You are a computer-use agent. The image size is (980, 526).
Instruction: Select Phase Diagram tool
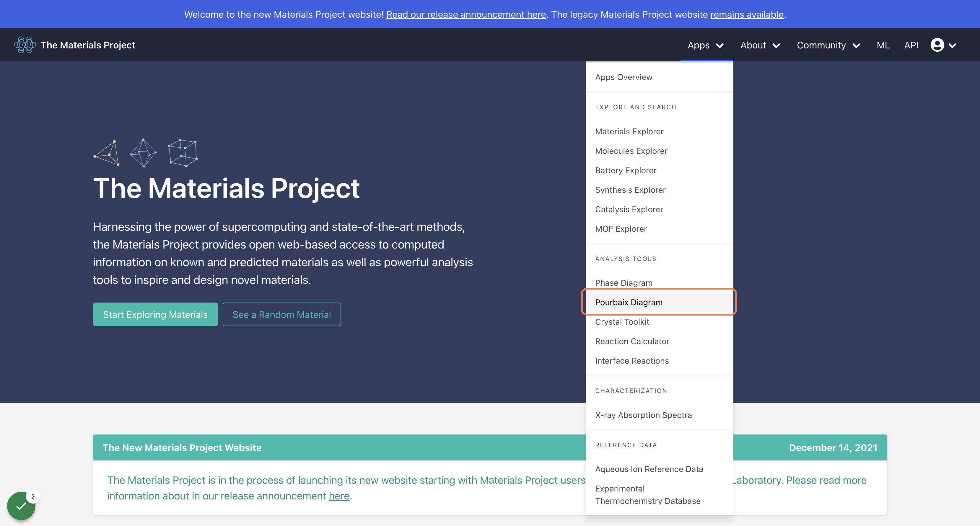tap(659, 283)
